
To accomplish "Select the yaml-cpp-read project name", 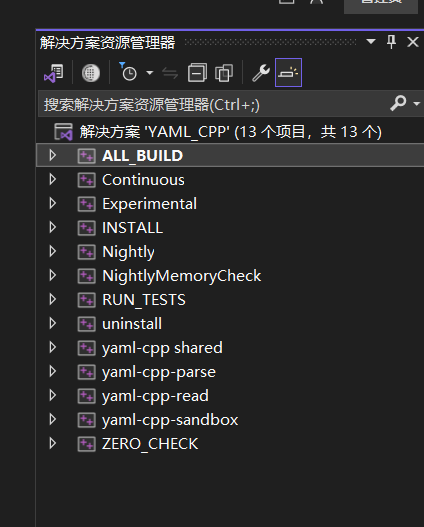I will click(155, 396).
